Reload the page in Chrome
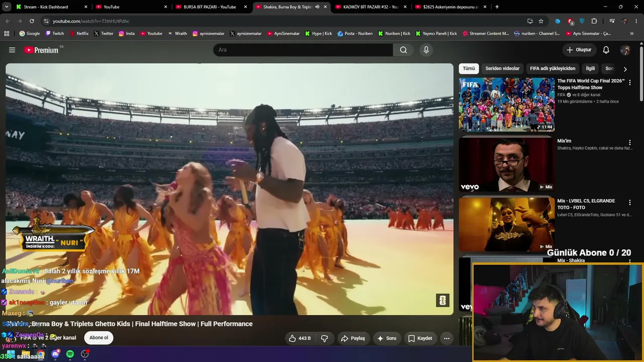Viewport: 644px width, 362px height. [32, 21]
